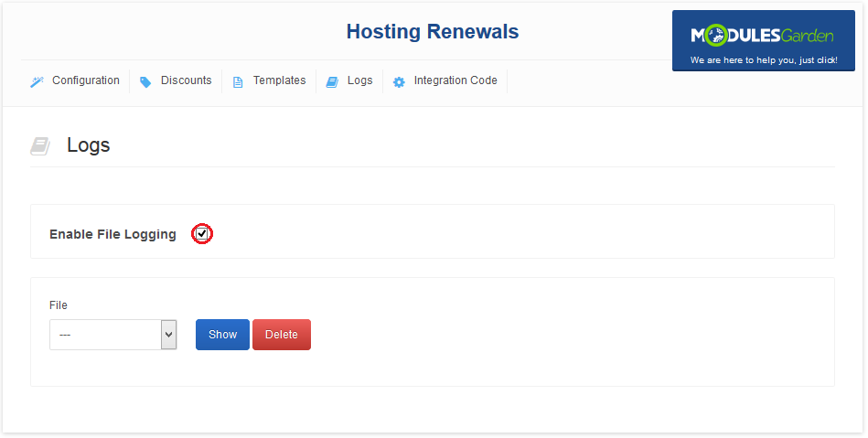
Task: Select the Logs tab label
Action: tap(359, 80)
